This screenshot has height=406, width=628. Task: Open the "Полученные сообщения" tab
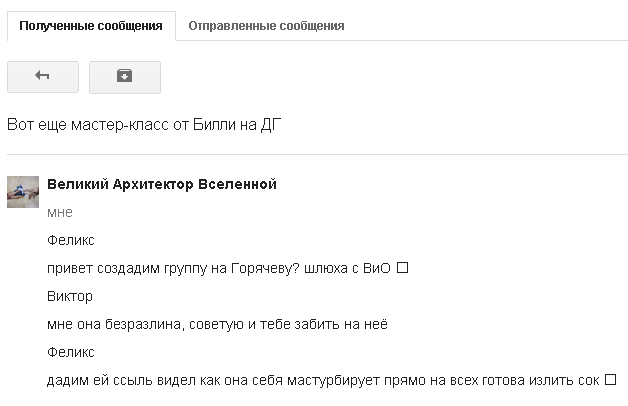(91, 26)
